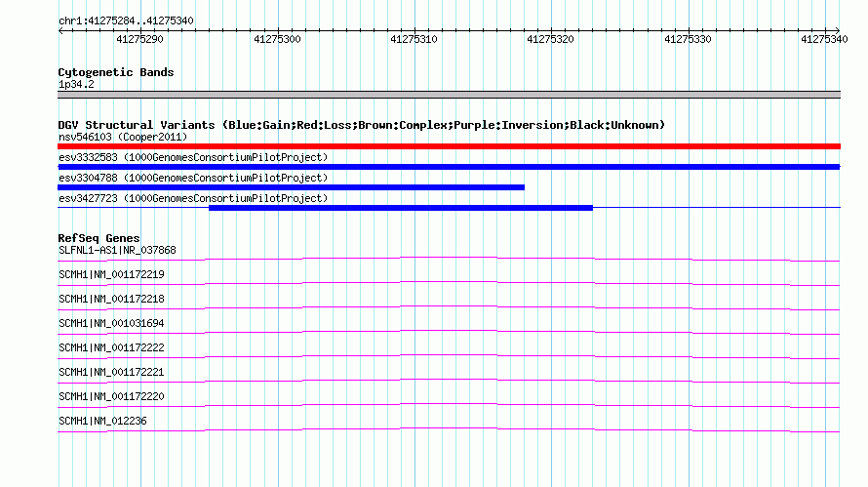This screenshot has width=868, height=487.
Task: Select transcript SCMH1|NM_001031694
Action: pyautogui.click(x=111, y=324)
